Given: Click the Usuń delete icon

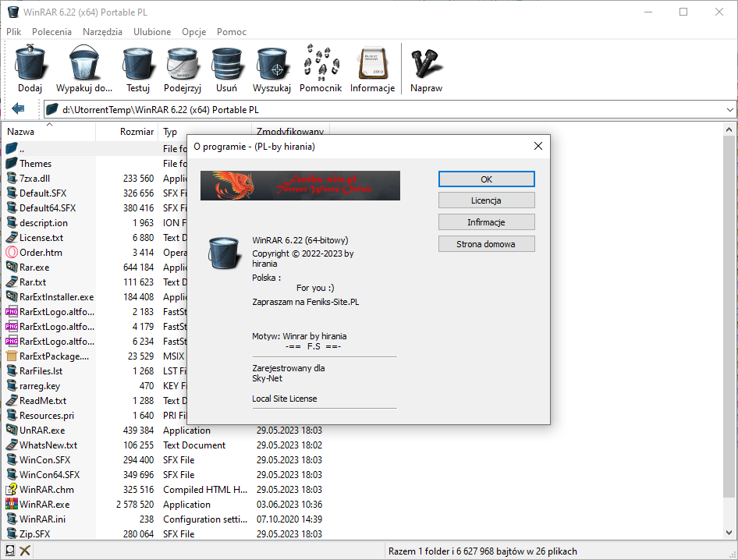Looking at the screenshot, I should (x=226, y=63).
